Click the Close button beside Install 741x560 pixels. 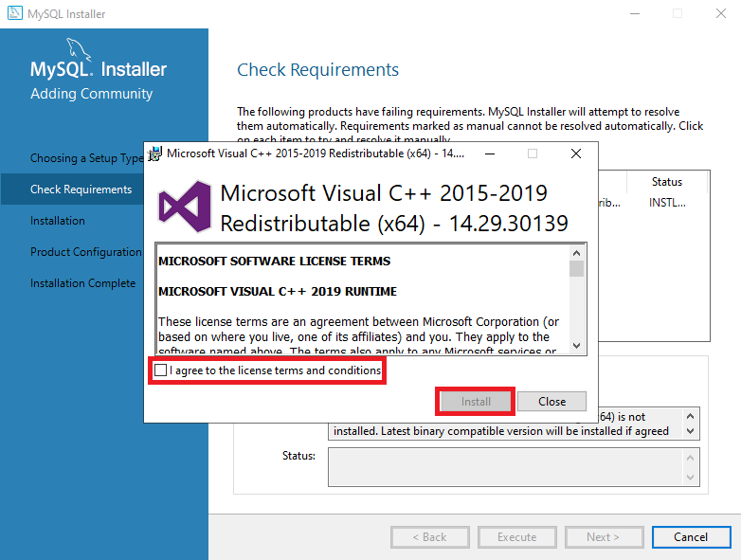(x=551, y=402)
